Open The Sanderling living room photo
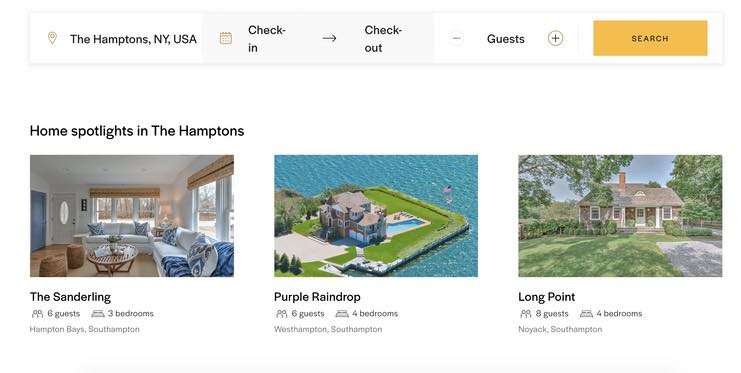 tap(132, 216)
